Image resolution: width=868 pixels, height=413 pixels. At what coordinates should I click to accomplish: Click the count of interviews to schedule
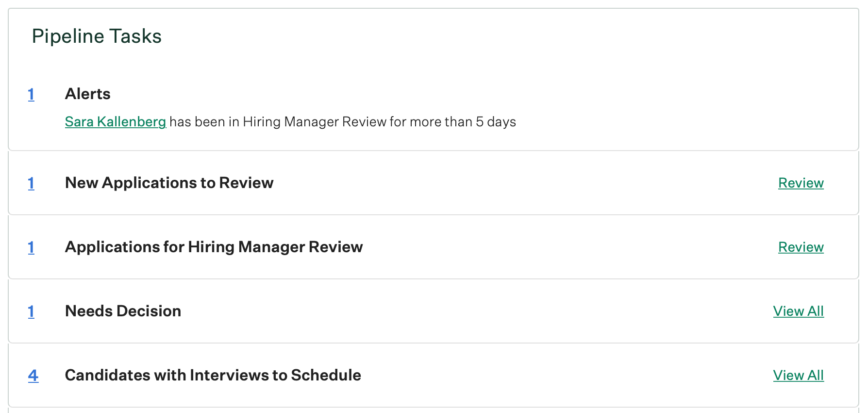pos(33,376)
